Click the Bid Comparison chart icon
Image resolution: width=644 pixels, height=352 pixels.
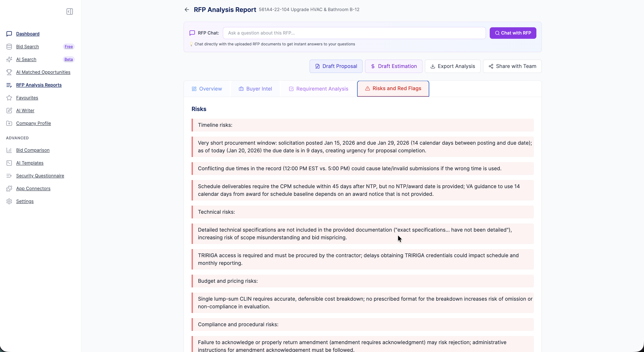(x=9, y=150)
